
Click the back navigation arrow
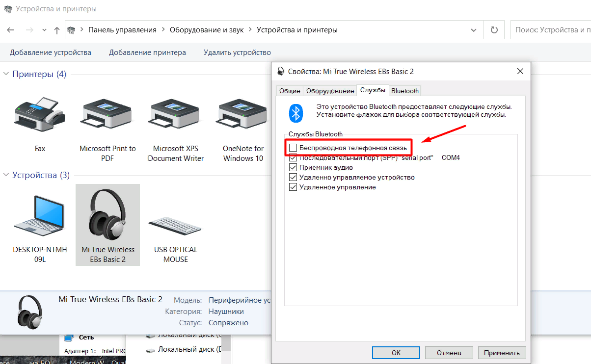(x=11, y=30)
